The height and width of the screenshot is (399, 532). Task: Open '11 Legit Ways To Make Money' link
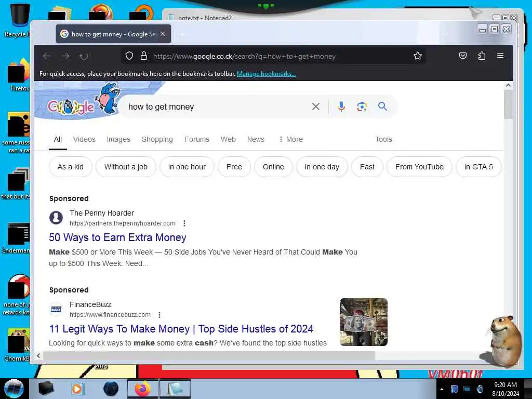coord(181,329)
